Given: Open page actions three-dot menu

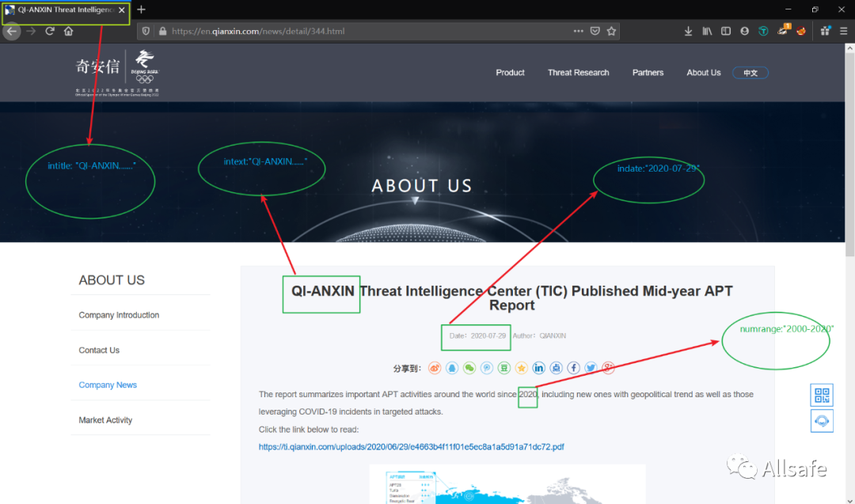Looking at the screenshot, I should click(x=578, y=31).
